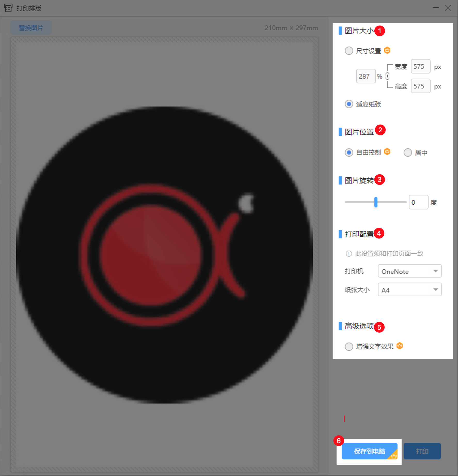Click the 宽度 input field
The image size is (458, 476).
click(x=420, y=66)
